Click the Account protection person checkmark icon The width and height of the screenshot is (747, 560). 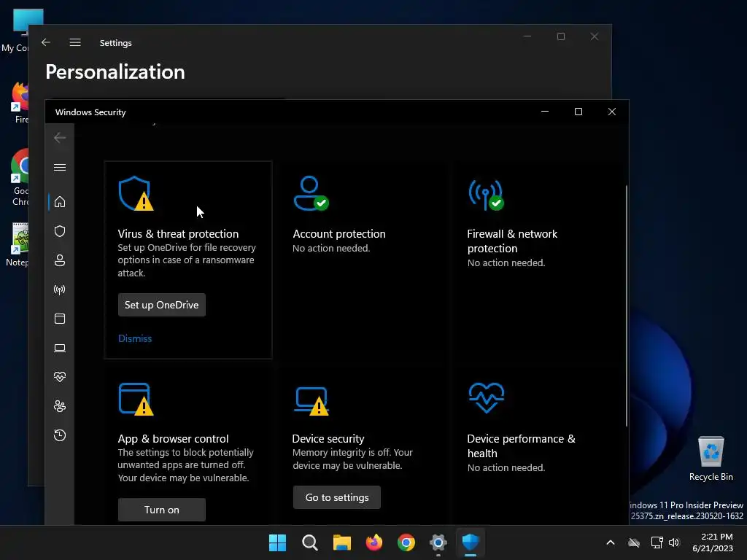click(x=311, y=193)
